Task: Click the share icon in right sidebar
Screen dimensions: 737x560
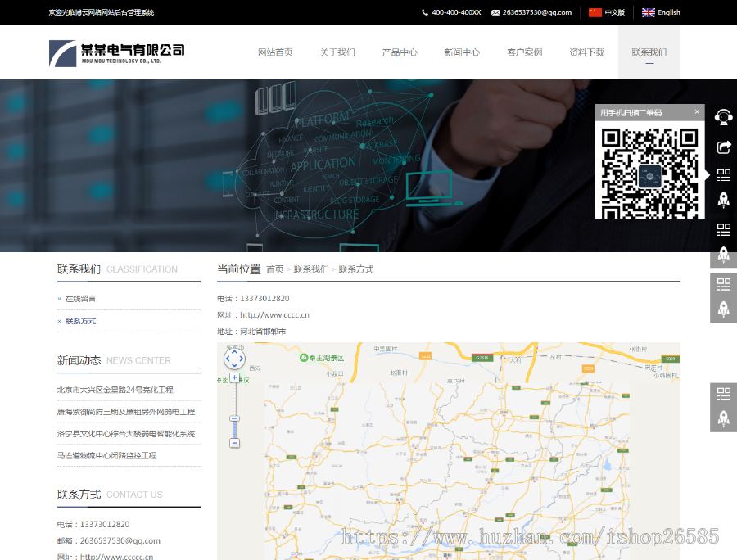Action: (x=724, y=146)
